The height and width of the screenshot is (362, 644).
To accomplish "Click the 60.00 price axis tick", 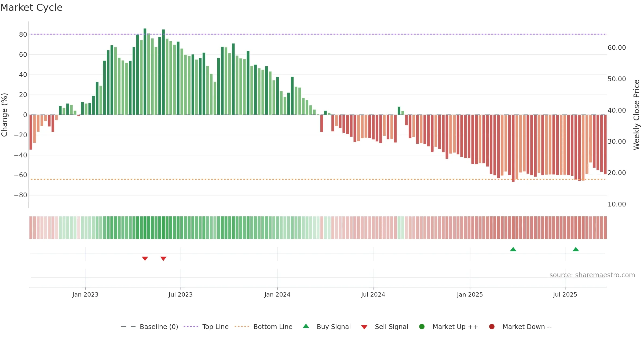I will point(617,47).
